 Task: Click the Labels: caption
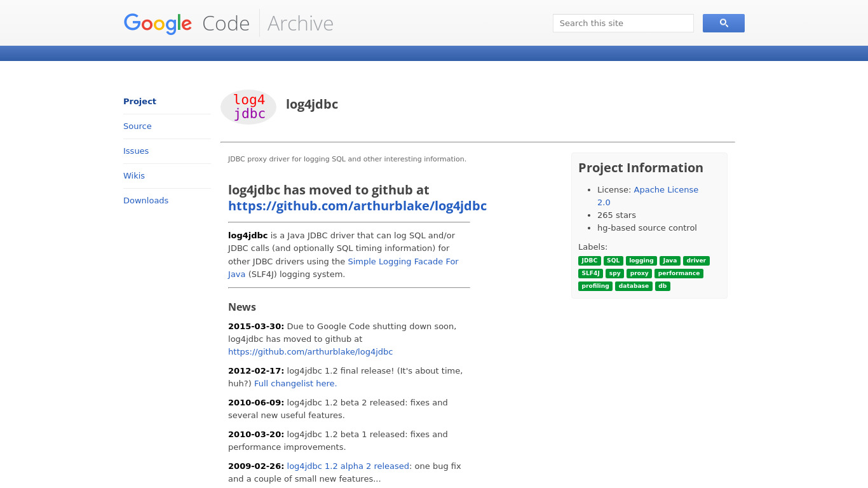593,247
